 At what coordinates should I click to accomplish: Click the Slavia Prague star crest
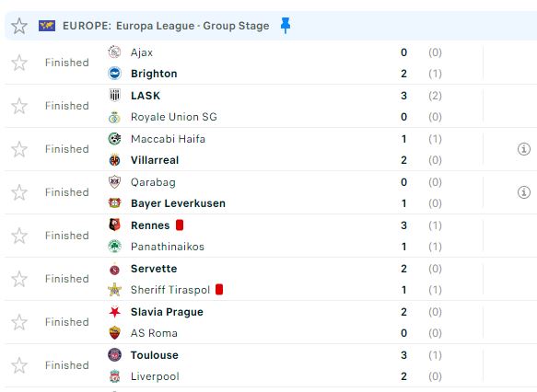(x=114, y=312)
